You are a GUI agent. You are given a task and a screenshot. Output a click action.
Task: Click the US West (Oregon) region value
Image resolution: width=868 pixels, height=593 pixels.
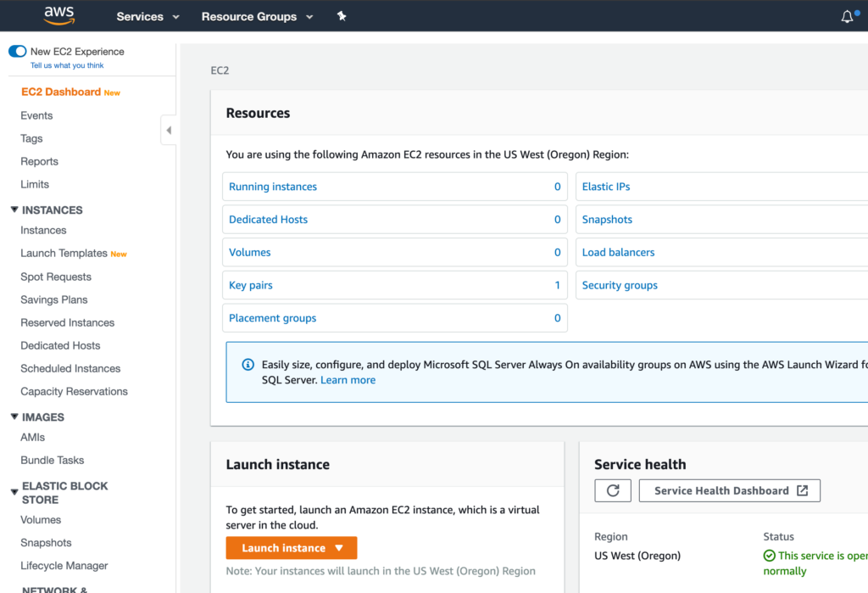coord(637,556)
